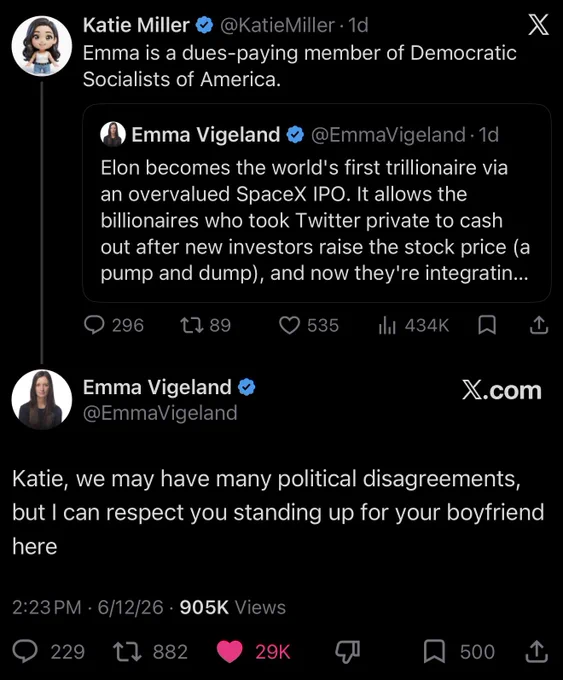
Task: Open the quoted Emma Vigeland post text
Action: [x=315, y=220]
